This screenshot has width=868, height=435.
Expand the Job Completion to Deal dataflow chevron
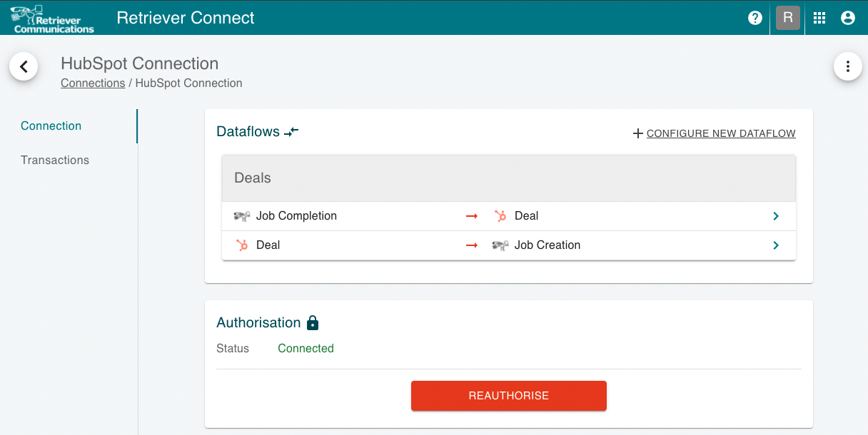776,216
